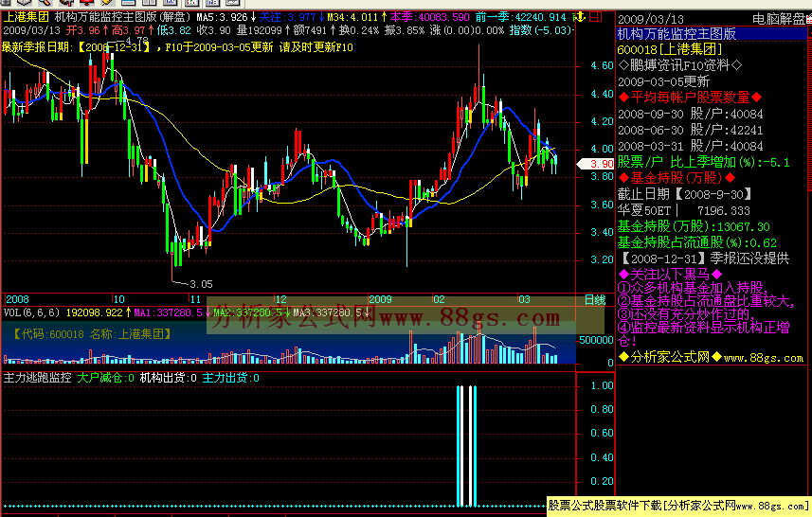Click the ◇鹏搏资讯F10资料◇ line

pyautogui.click(x=680, y=65)
